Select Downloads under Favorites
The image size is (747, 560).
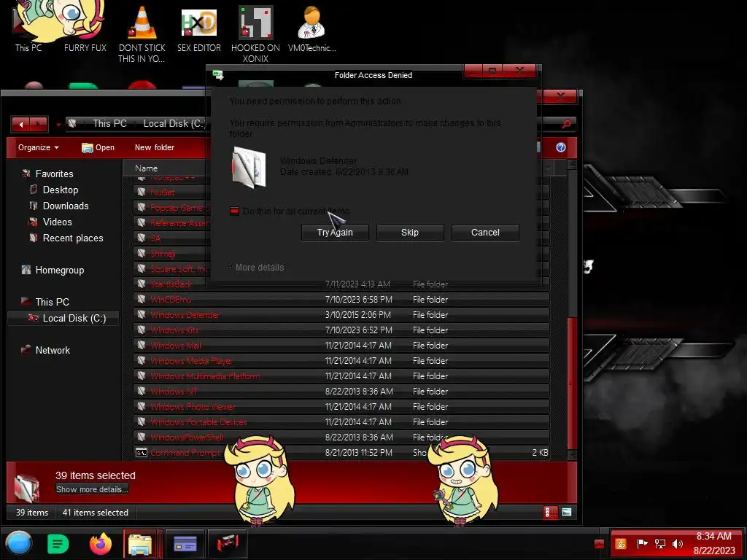point(60,206)
